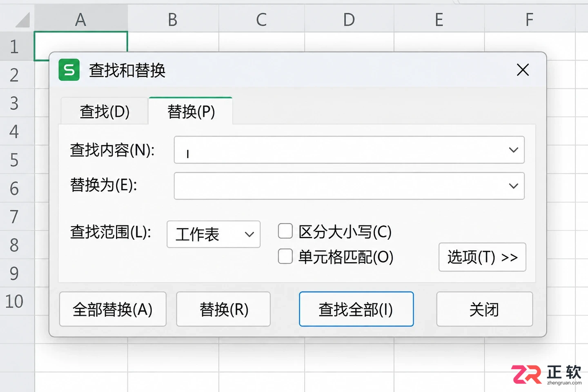588x392 pixels.
Task: Switch to the 查找(D) tab
Action: tap(105, 111)
